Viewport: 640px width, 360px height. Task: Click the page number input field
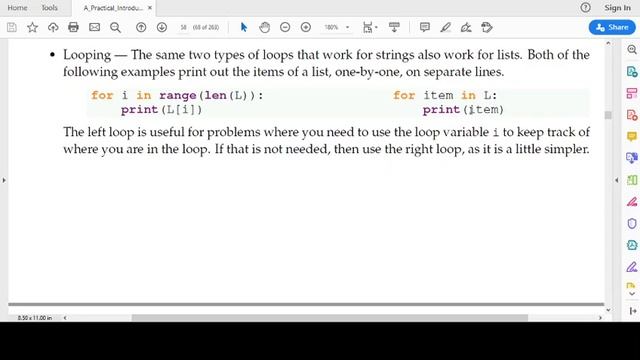pos(184,27)
